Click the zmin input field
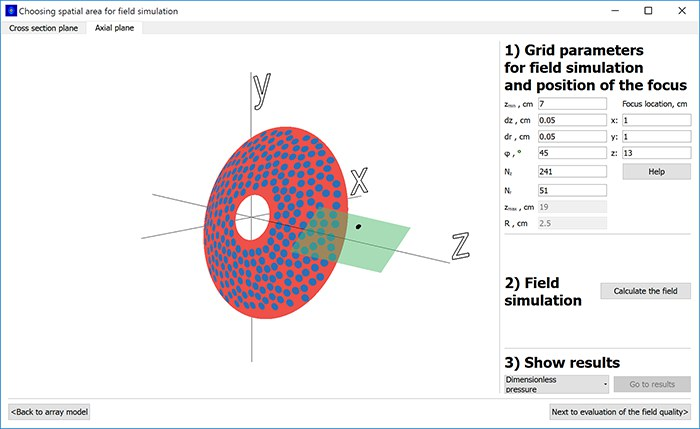Viewport: 700px width, 429px height. 572,104
